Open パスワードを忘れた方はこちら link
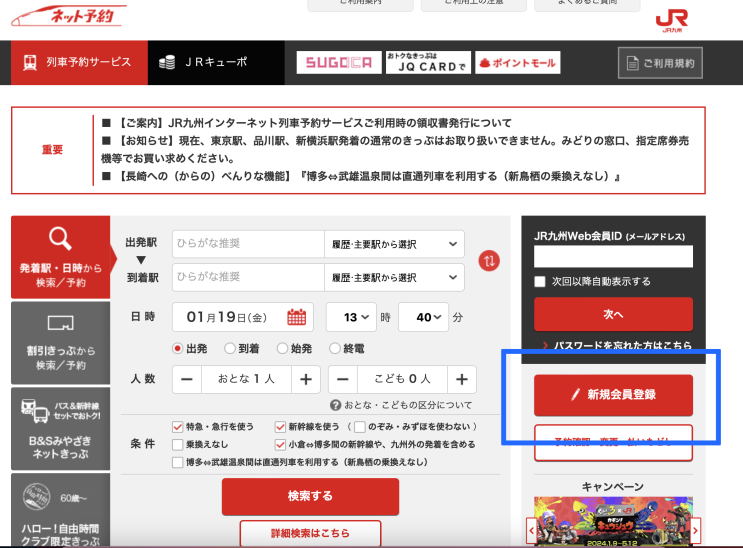743x548 pixels. tap(622, 345)
